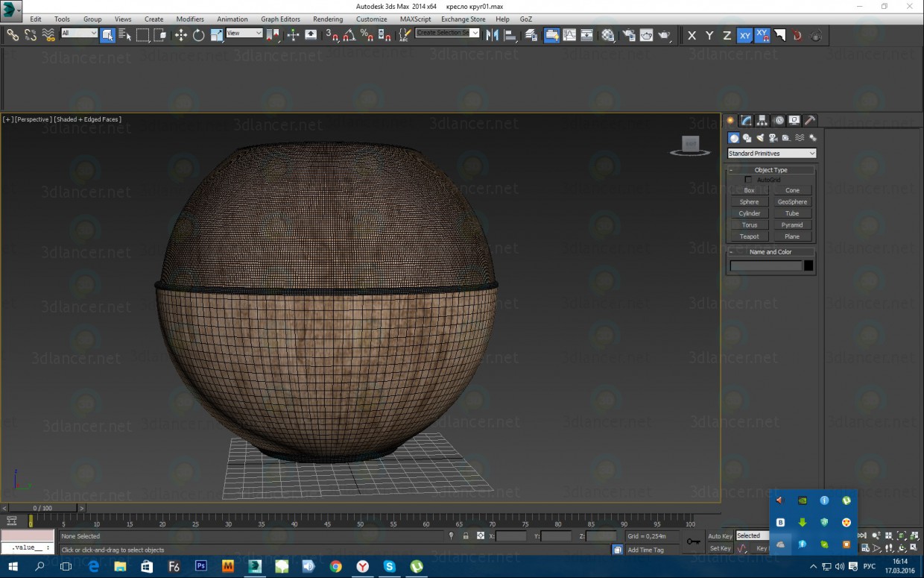Toggle the Selection Lock

pyautogui.click(x=466, y=536)
